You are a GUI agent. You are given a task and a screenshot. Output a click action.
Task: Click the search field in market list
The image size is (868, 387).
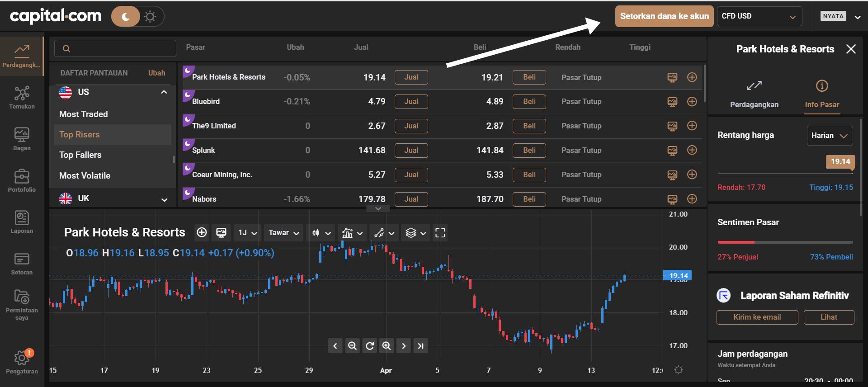point(115,48)
